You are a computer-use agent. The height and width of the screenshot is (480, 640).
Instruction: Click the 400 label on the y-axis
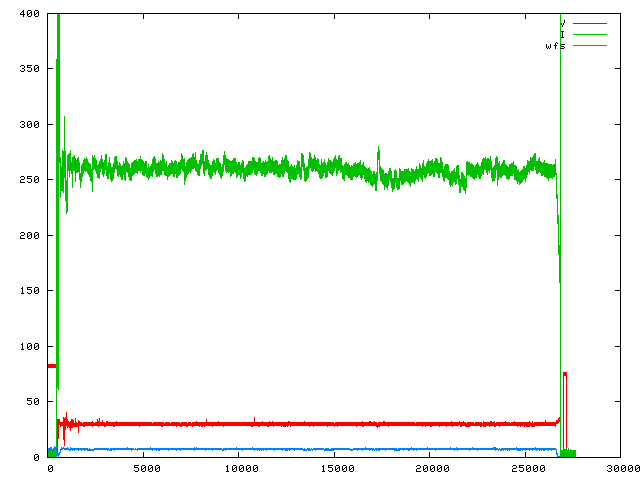[x=29, y=14]
